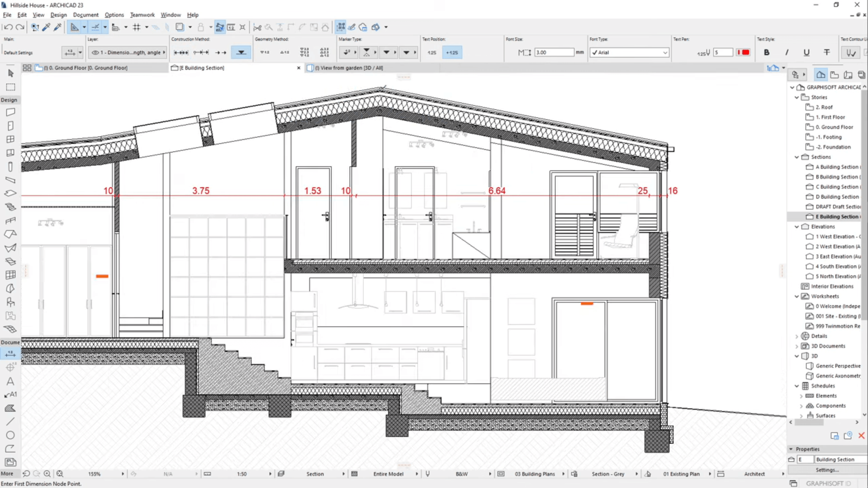Open the Design menu

tap(58, 15)
